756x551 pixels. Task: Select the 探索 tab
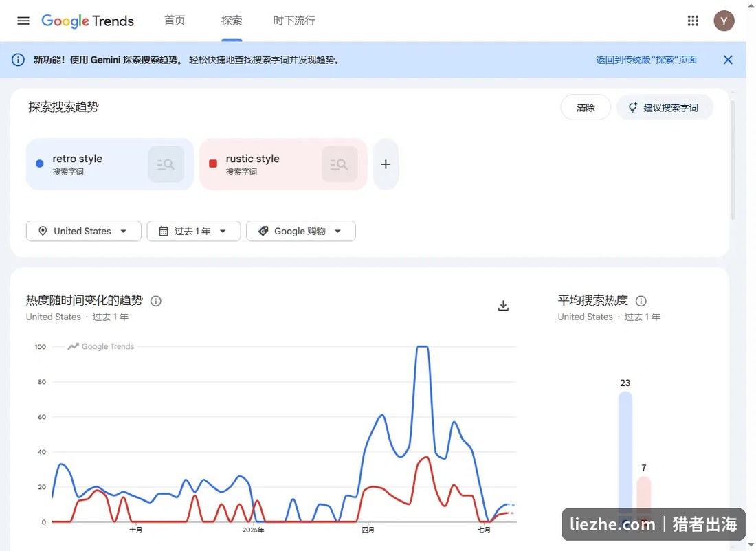pos(232,21)
